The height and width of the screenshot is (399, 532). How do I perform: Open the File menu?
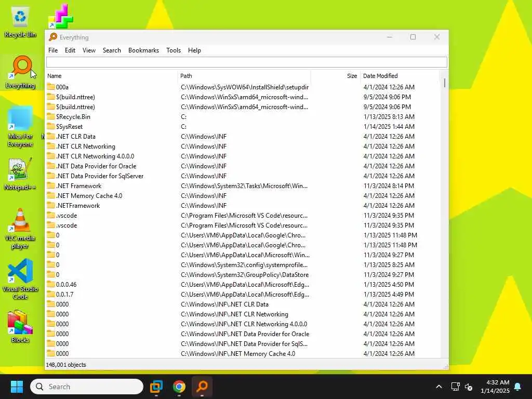53,50
